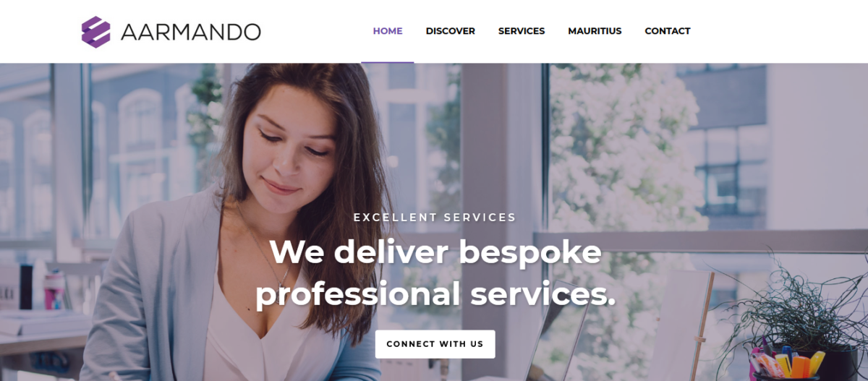Click the colorful highlighter pens cup

(x=786, y=364)
